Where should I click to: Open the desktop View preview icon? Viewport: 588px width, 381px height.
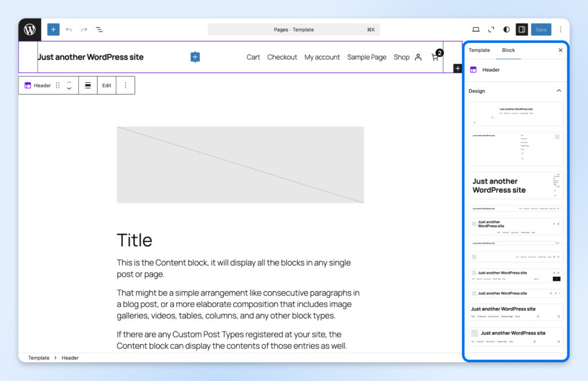(475, 29)
